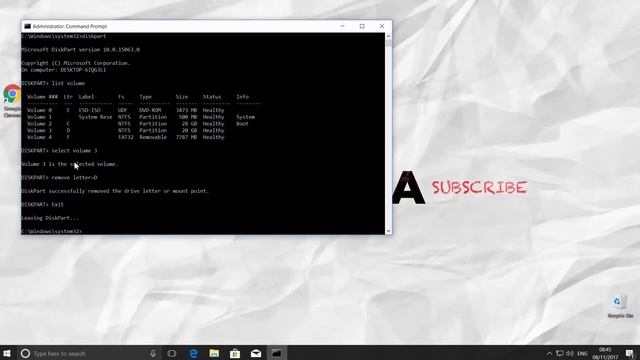Click '20 GB' size in Volume 3 row

click(189, 131)
